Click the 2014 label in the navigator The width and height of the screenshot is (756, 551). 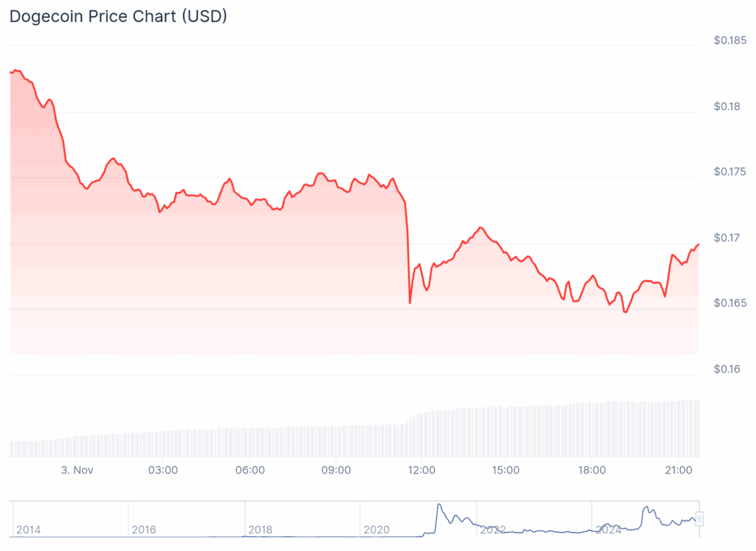tap(28, 530)
